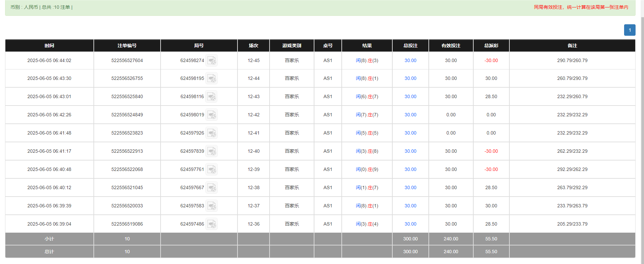Click total bet 30.00 for order 522556527604
The image size is (644, 264).
click(410, 61)
